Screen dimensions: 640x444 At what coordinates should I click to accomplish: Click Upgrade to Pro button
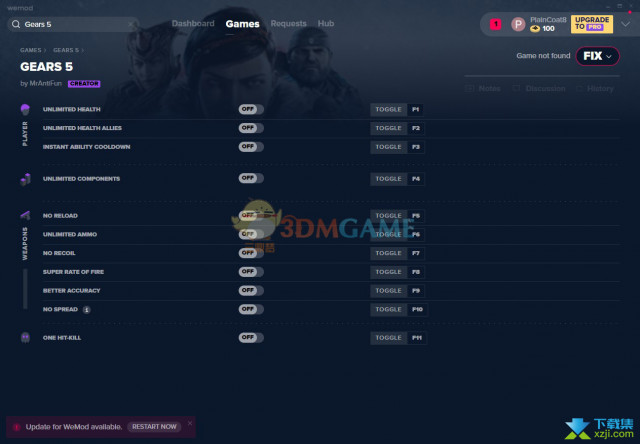(592, 24)
